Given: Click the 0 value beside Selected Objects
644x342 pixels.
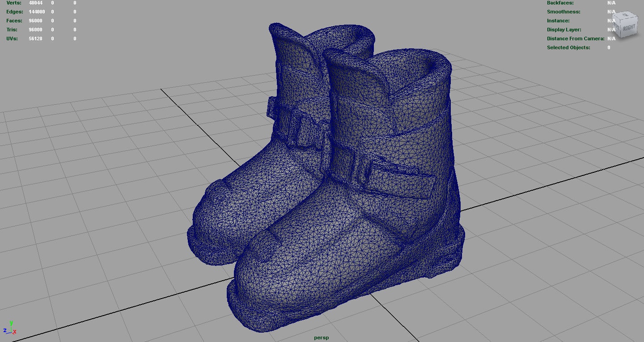Looking at the screenshot, I should point(609,47).
